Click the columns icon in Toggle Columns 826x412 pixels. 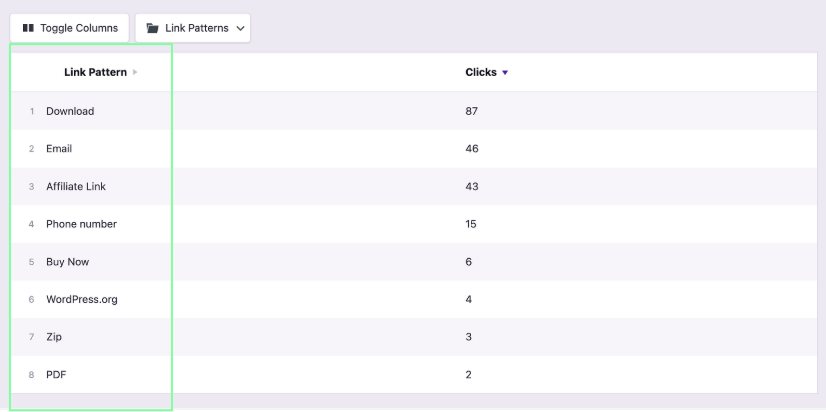pos(28,28)
